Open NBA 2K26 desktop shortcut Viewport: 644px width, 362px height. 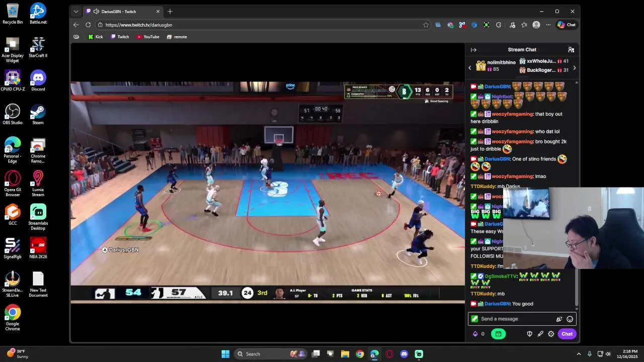(38, 248)
